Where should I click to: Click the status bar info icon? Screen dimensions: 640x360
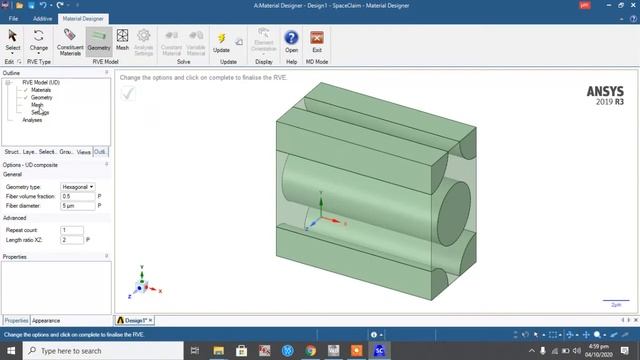click(x=374, y=335)
